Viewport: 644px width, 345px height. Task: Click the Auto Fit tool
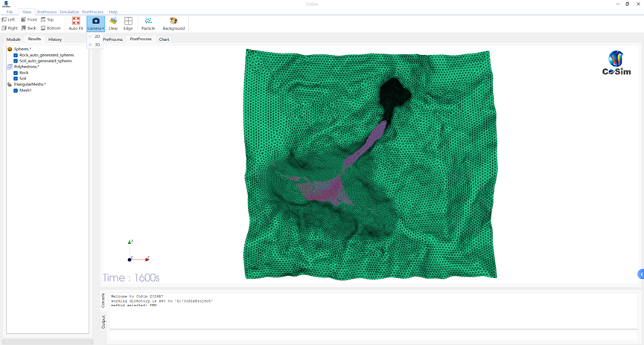pos(76,23)
